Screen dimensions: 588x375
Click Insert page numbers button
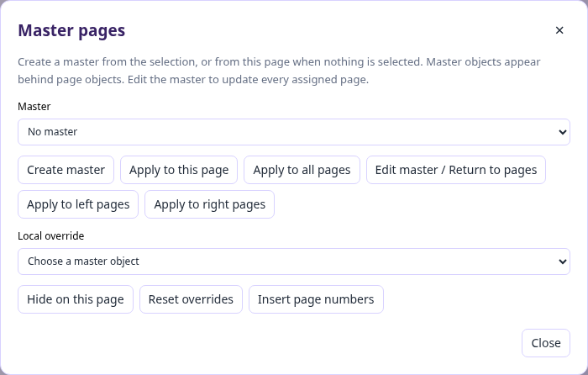pos(316,299)
